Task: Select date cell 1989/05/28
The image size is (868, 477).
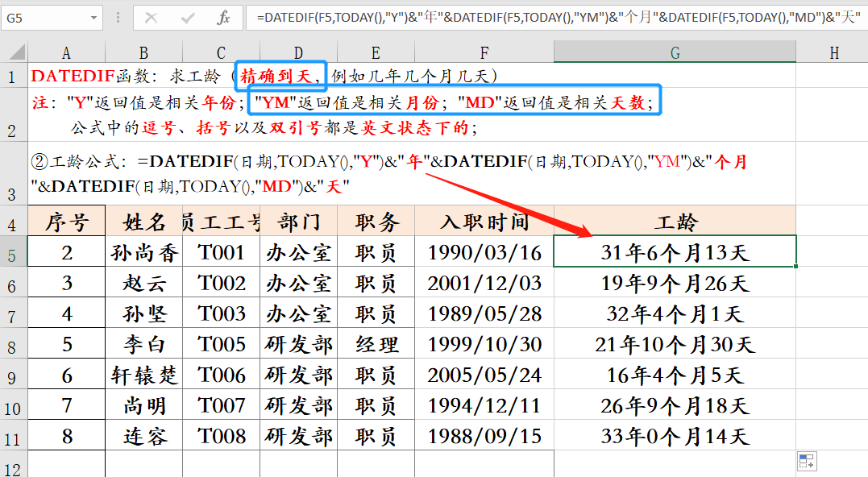Action: (x=484, y=313)
